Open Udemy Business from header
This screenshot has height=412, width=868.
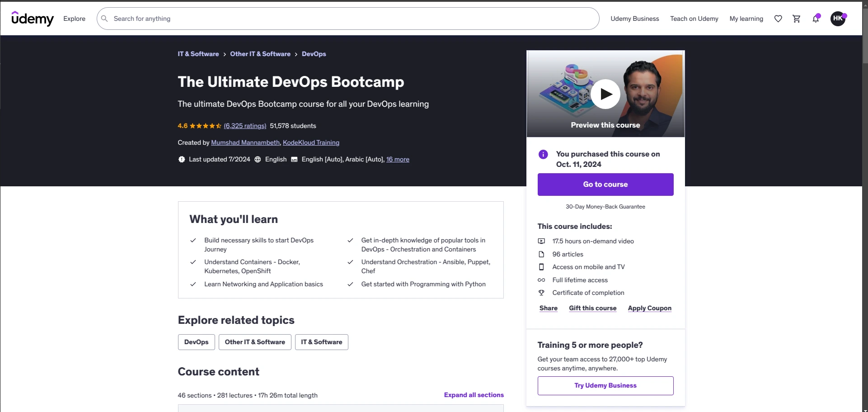634,19
